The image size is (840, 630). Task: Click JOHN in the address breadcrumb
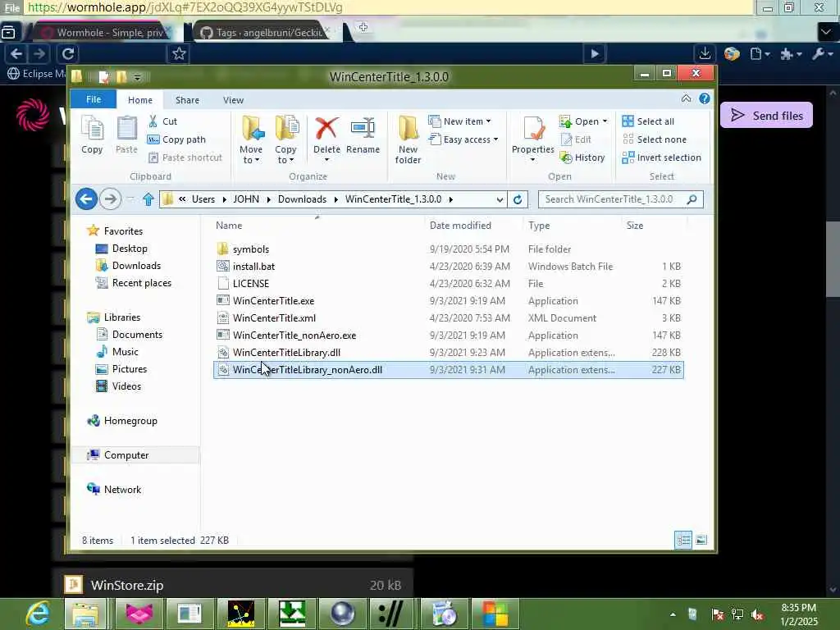[246, 199]
